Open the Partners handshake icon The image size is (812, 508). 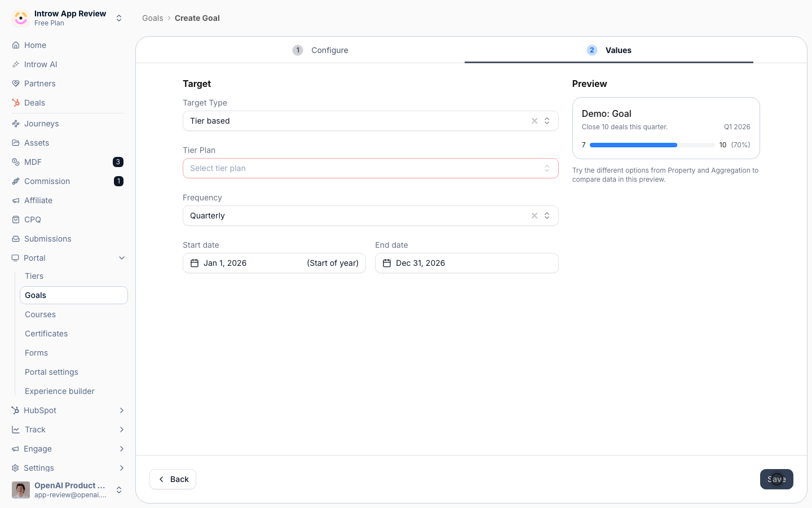tap(16, 84)
